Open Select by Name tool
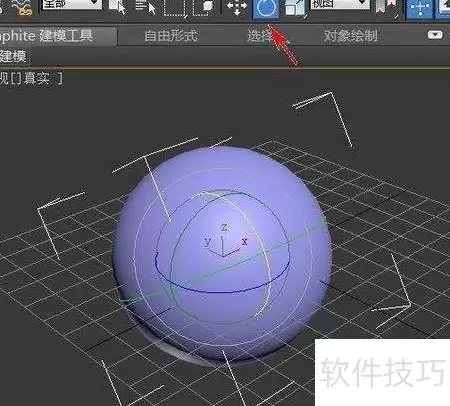 coord(145,7)
